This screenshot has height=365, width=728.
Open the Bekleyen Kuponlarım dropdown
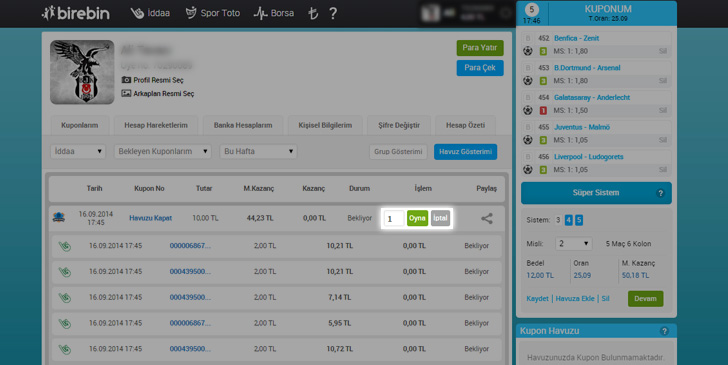[162, 151]
